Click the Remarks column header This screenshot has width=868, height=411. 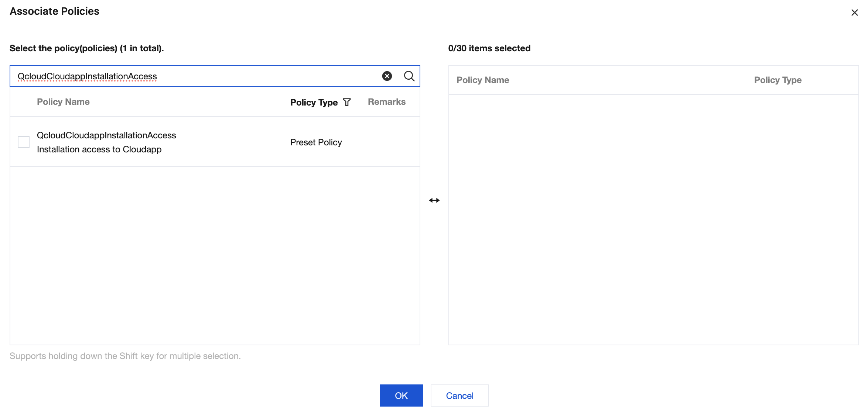click(x=386, y=102)
